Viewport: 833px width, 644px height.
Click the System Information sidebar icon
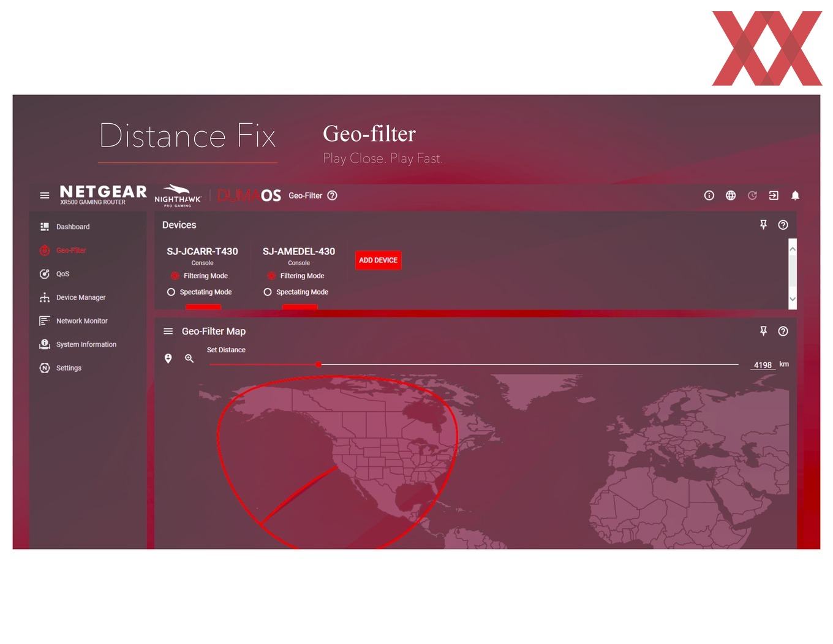(x=45, y=344)
